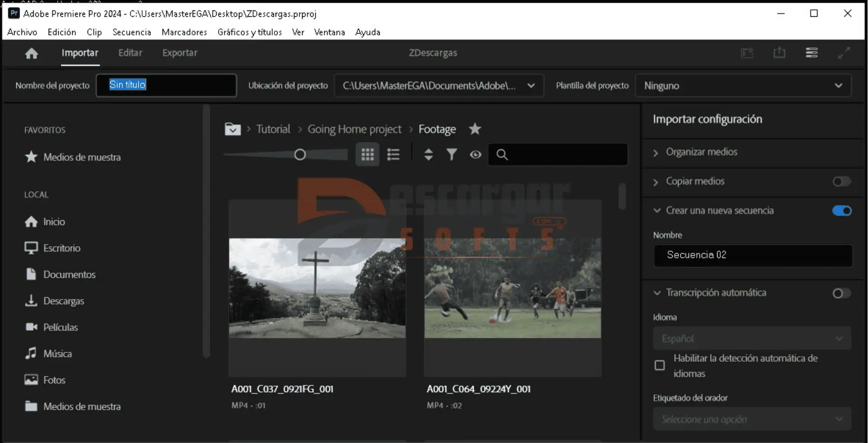Click the media browser vertical scrollbar
Image resolution: width=868 pixels, height=443 pixels.
[622, 196]
